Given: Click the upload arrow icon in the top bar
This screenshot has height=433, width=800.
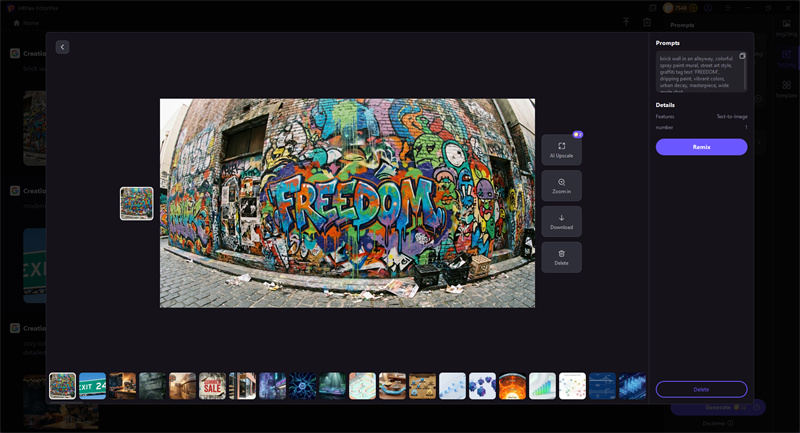Looking at the screenshot, I should coord(627,22).
